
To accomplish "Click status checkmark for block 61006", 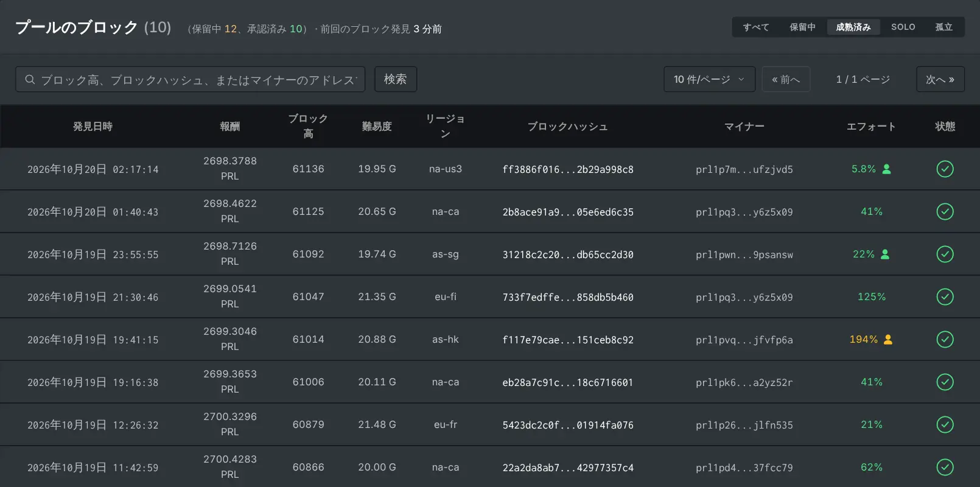I will point(945,382).
